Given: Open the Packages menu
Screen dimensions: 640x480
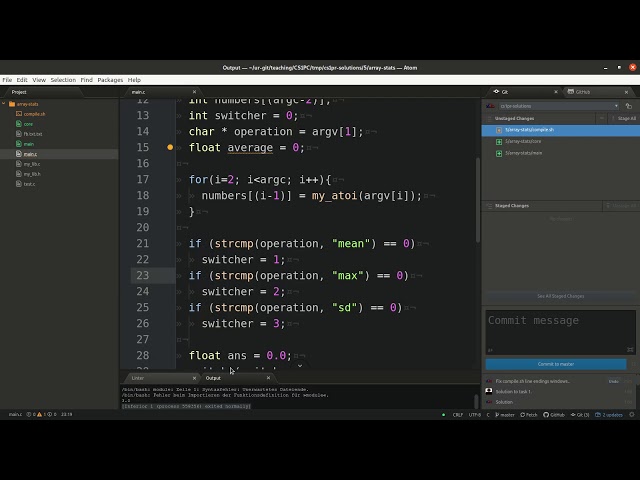Looking at the screenshot, I should [110, 80].
